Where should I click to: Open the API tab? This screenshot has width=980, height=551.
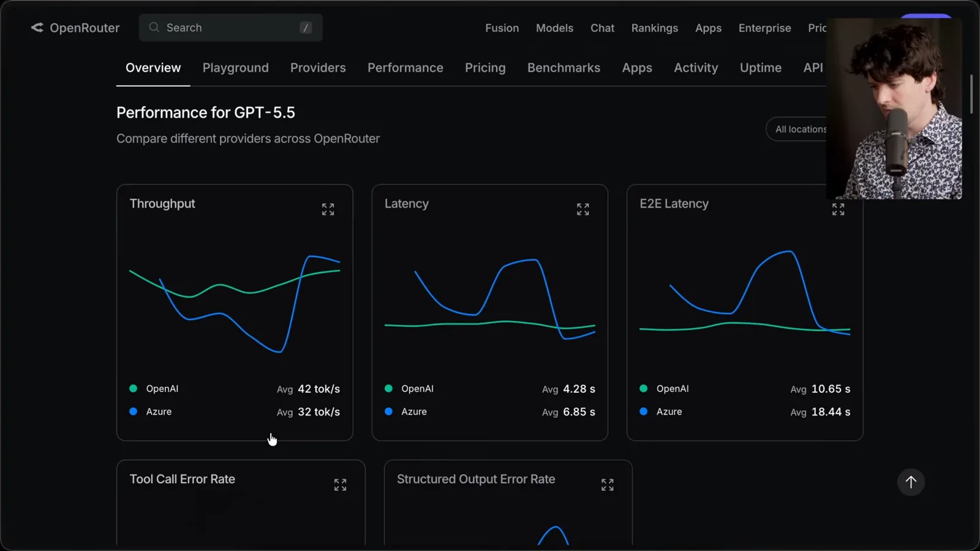[x=813, y=68]
